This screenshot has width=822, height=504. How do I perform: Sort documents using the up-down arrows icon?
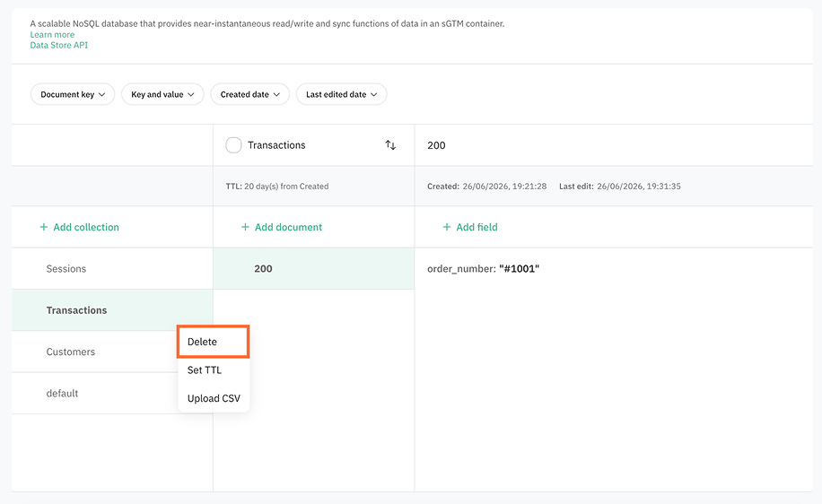[x=390, y=145]
